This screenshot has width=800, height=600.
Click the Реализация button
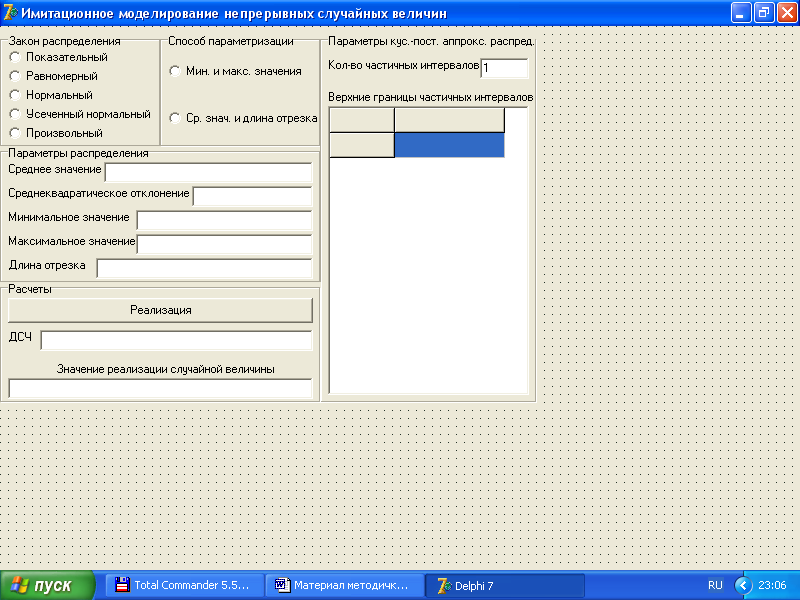[x=160, y=310]
